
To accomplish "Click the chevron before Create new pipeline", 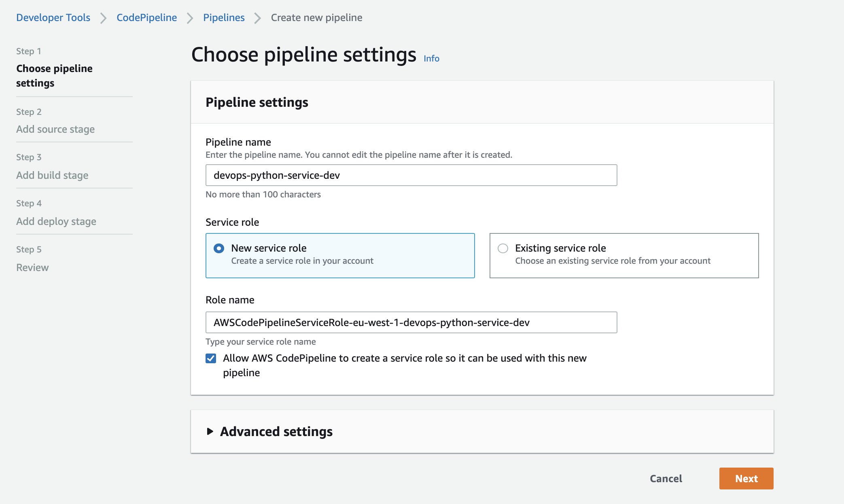I will click(258, 18).
